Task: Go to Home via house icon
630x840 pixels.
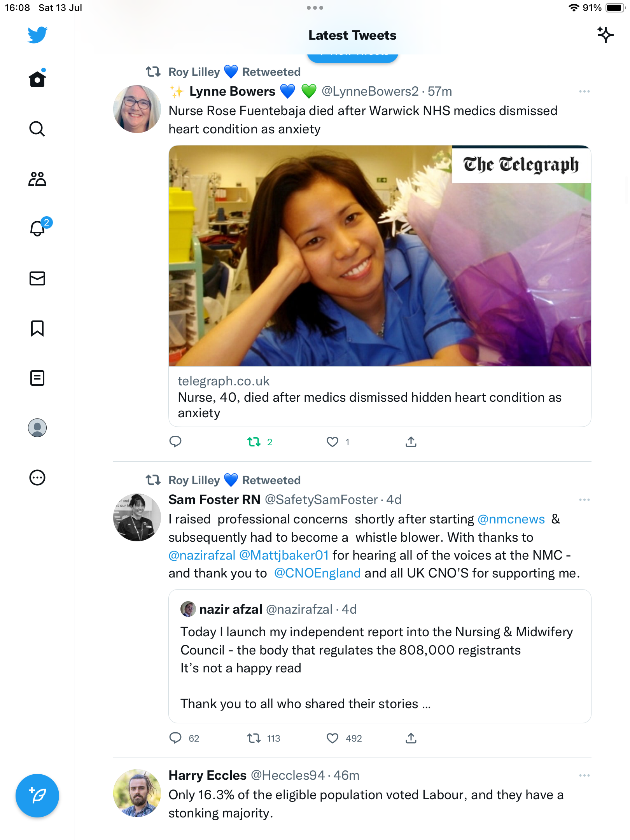Action: click(x=37, y=79)
